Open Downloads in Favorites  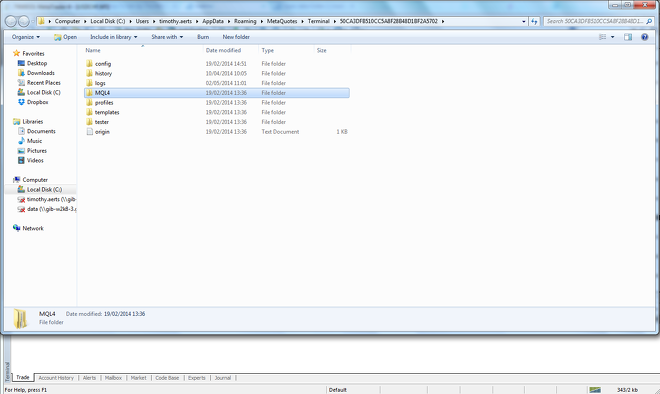[36, 73]
